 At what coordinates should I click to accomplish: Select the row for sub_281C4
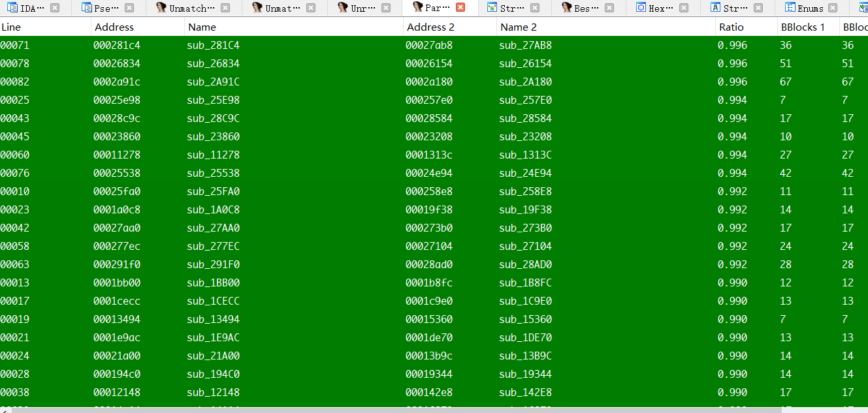pos(434,45)
